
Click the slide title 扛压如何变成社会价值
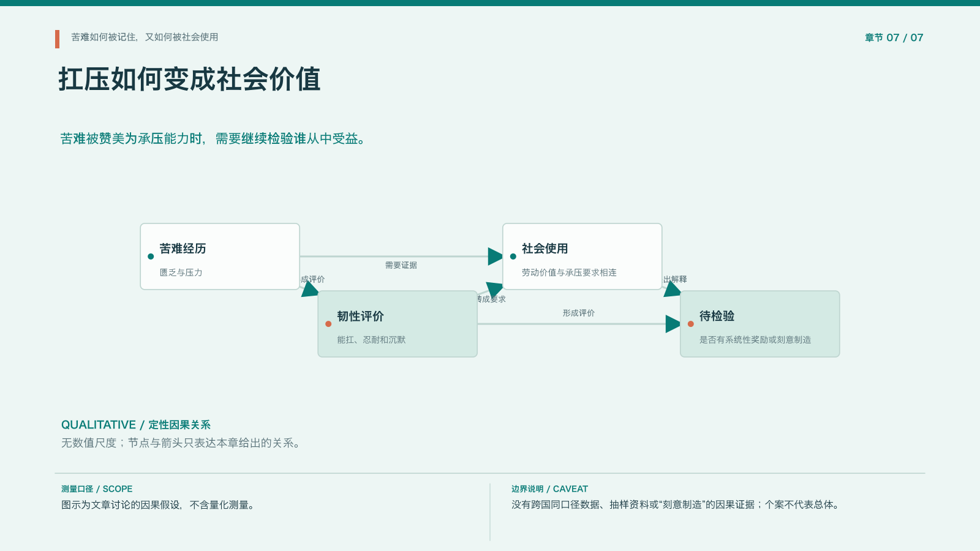(x=189, y=80)
